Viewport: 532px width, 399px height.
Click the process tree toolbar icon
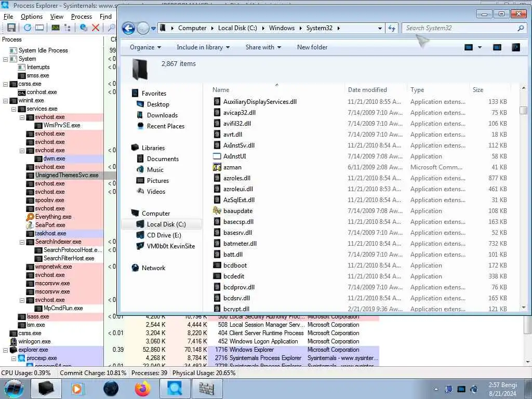pyautogui.click(x=67, y=28)
